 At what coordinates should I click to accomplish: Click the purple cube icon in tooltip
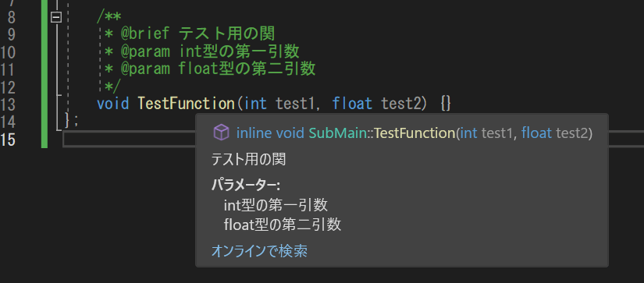pos(222,133)
